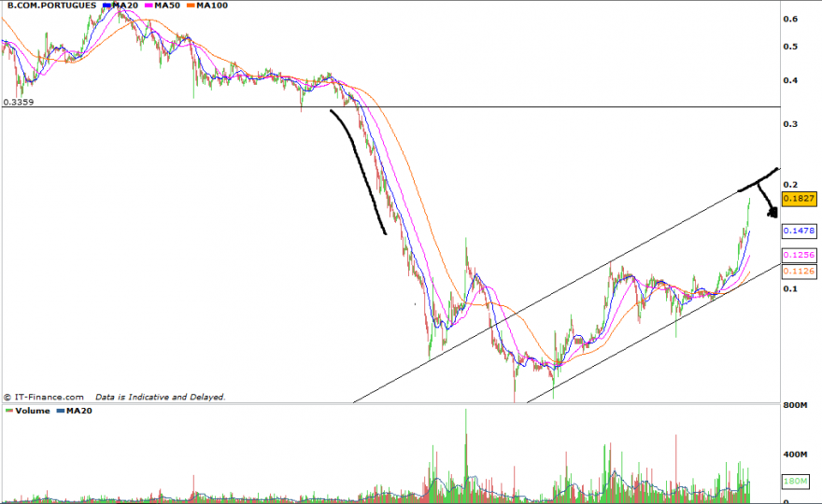
Task: Click the B.COM.PORTUGUES chart title
Action: pos(51,6)
